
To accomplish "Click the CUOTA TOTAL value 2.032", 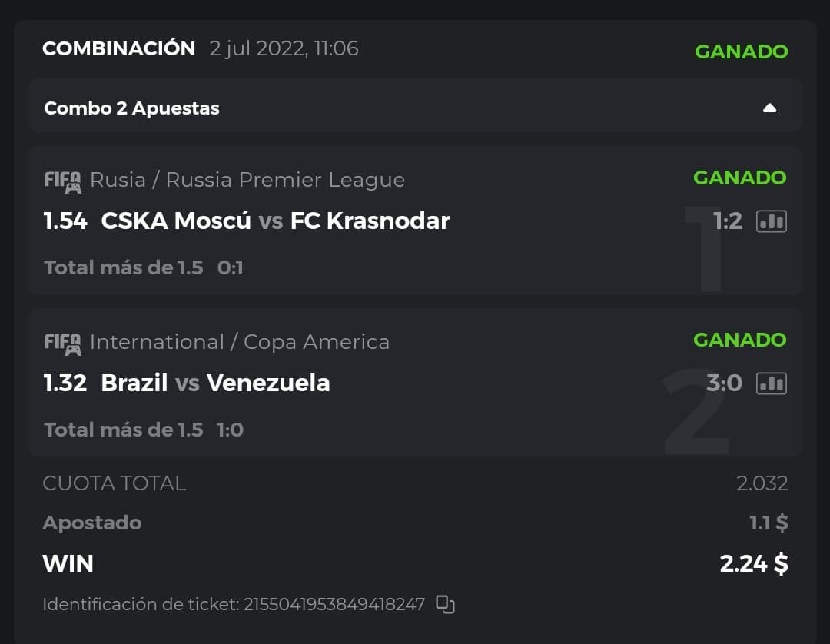I will click(762, 483).
